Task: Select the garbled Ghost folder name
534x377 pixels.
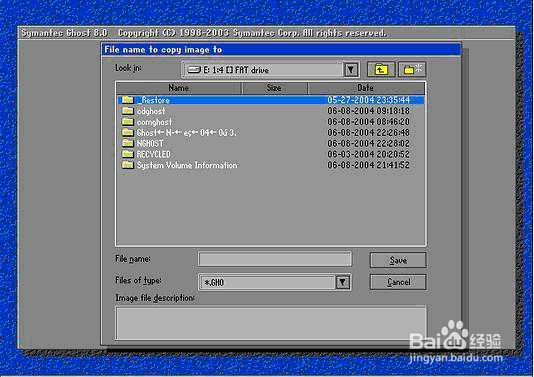Action: (186, 132)
